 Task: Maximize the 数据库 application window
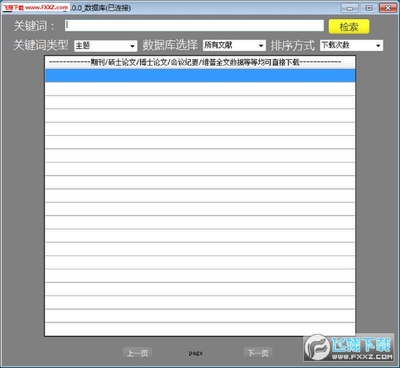(369, 8)
